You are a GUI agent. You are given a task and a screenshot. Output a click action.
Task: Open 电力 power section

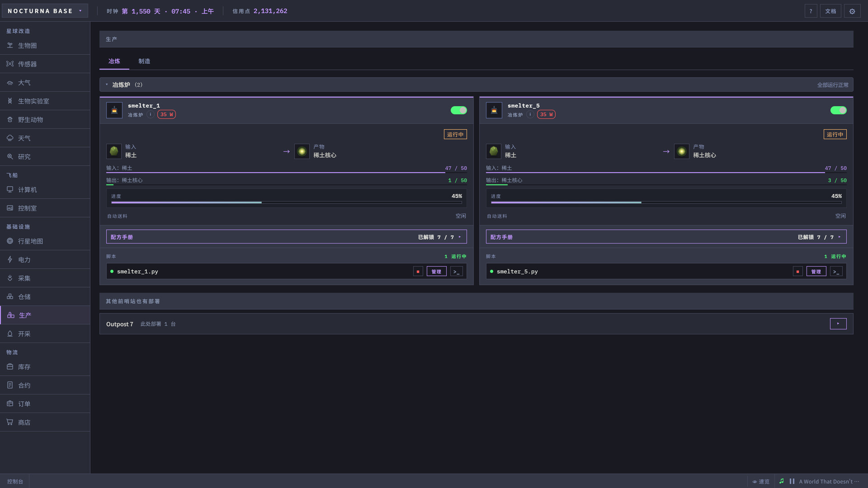coord(45,260)
